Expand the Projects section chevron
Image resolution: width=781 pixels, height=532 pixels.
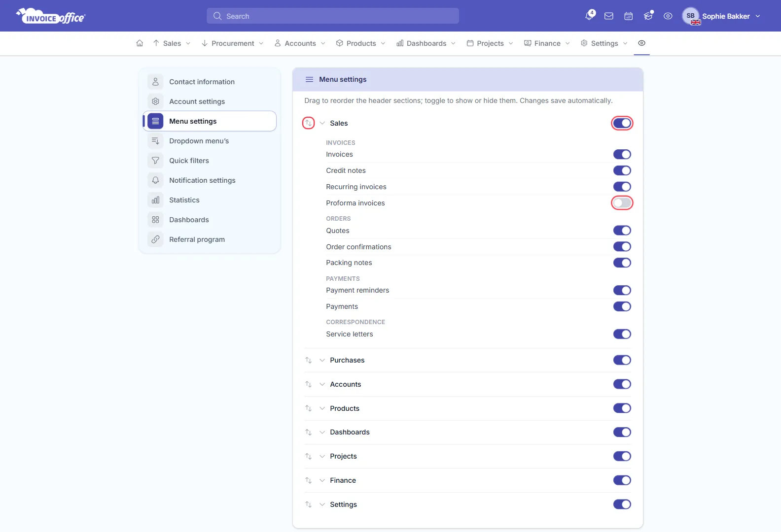tap(322, 456)
